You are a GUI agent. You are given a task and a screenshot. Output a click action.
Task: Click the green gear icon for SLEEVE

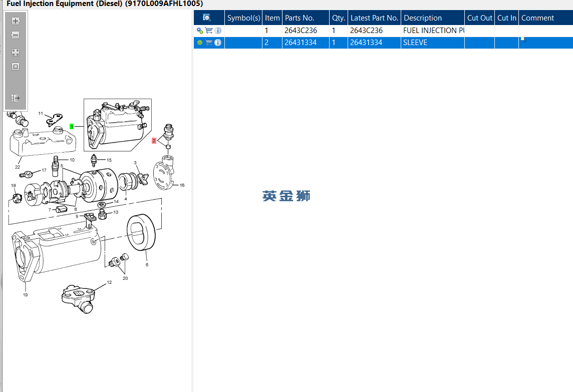[x=200, y=43]
